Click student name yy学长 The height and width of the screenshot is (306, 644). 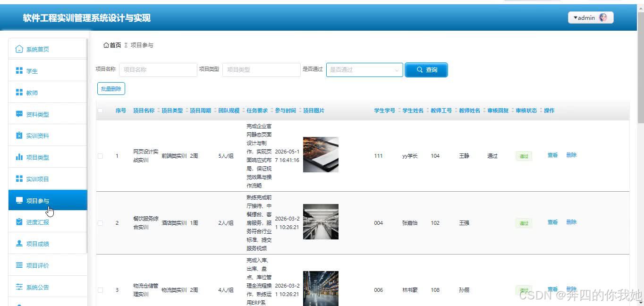point(410,156)
